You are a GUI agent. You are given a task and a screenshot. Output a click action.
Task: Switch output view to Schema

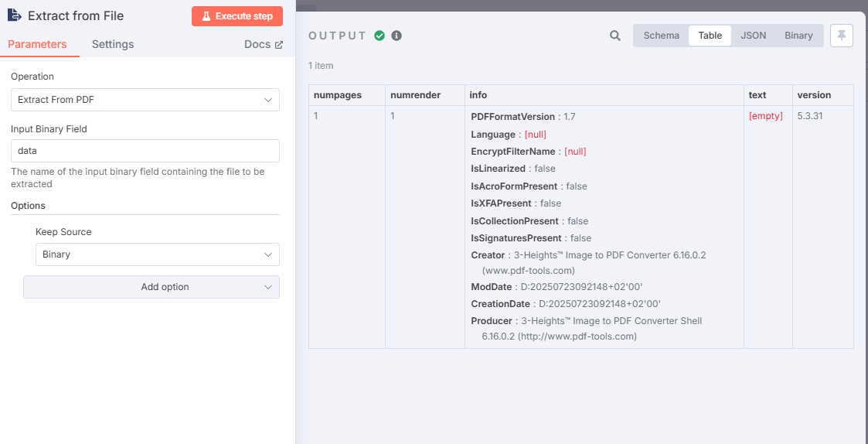[x=662, y=36]
